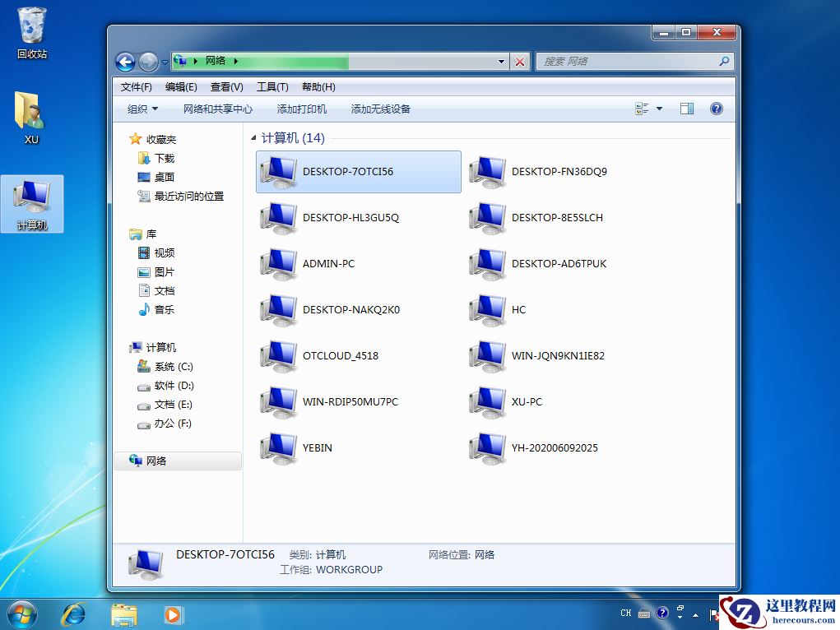Select 系统 (C:) drive in sidebar

173,367
